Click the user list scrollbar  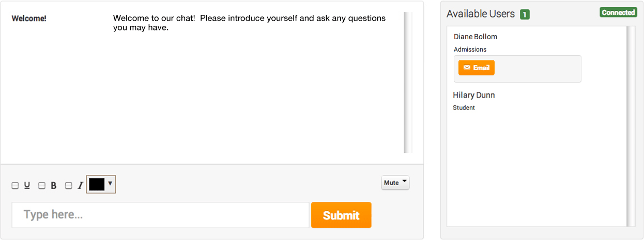[631, 126]
